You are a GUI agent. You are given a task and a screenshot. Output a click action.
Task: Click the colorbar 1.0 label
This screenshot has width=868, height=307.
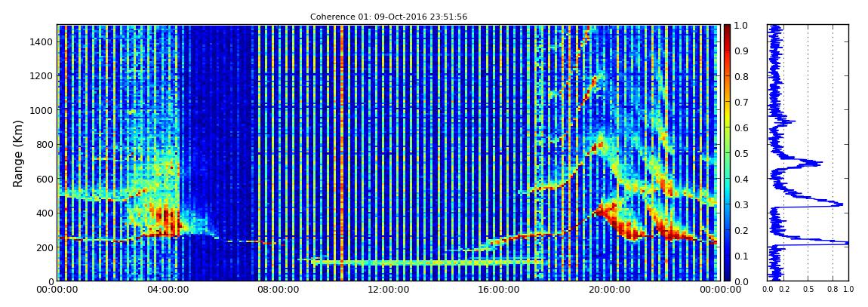(x=741, y=26)
